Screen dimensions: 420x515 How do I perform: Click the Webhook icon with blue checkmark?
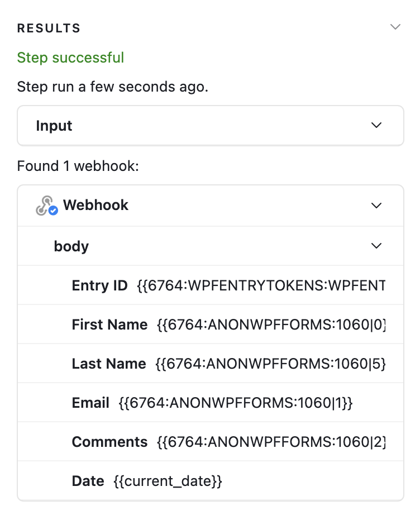coord(47,206)
